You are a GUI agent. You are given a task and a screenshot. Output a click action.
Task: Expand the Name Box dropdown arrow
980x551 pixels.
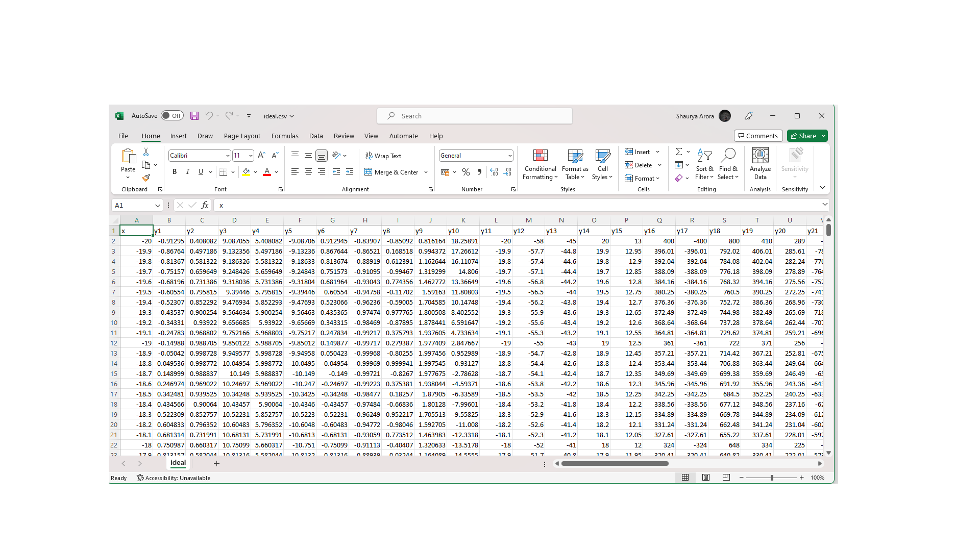click(157, 205)
